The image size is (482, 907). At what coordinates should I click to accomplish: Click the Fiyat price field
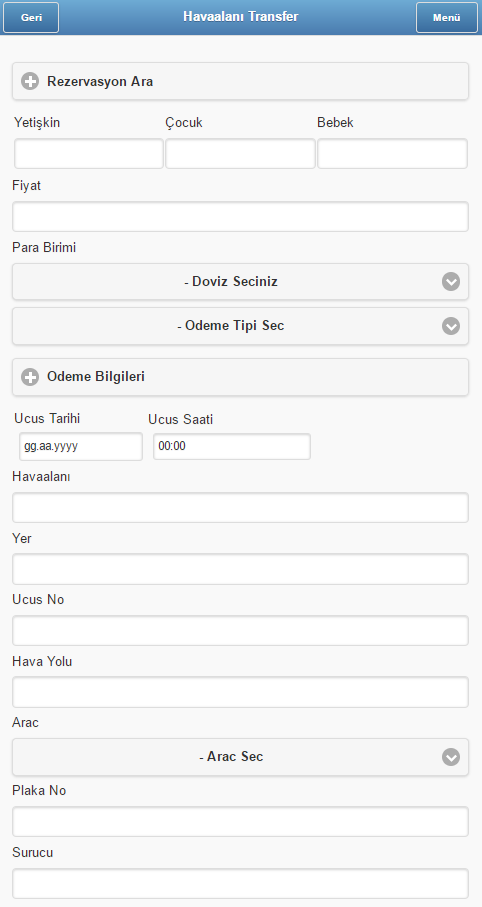tap(240, 216)
